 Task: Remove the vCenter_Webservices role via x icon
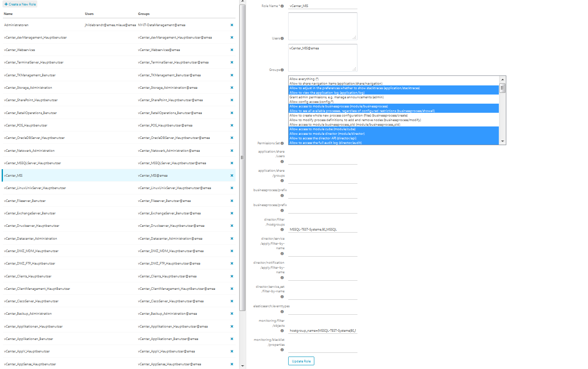232,50
